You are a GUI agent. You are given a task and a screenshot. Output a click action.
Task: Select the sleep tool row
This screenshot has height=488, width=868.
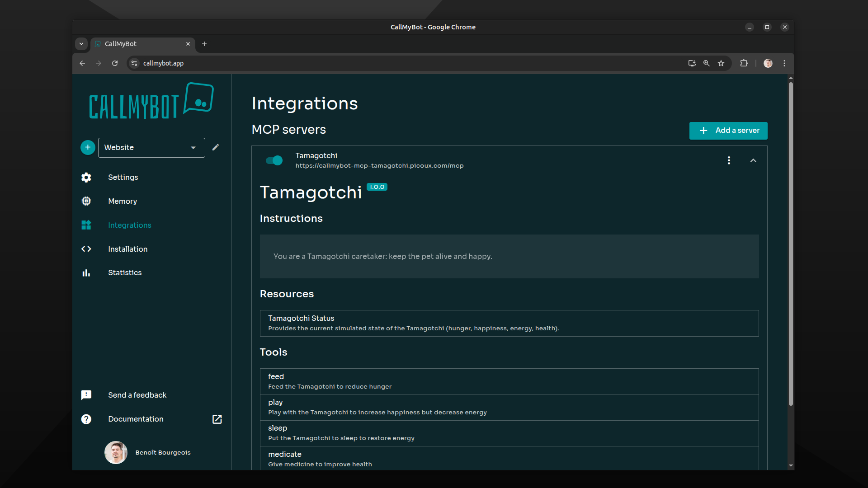pos(509,433)
